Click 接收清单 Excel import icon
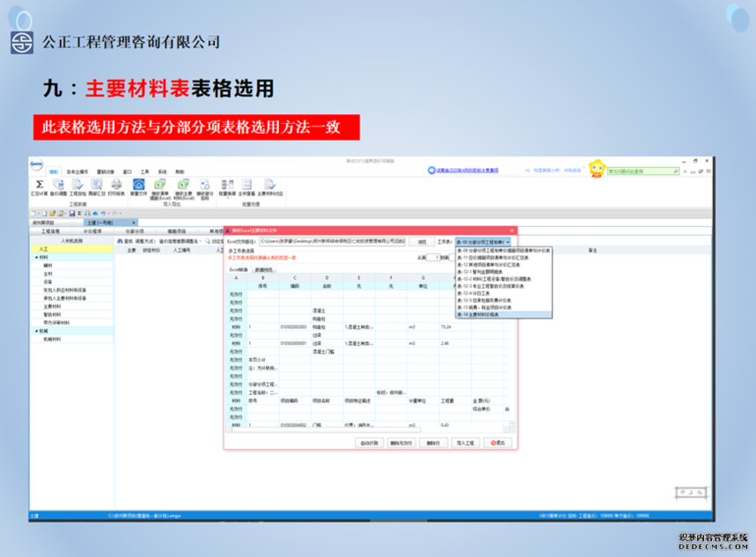Image resolution: width=756 pixels, height=557 pixels. point(160,189)
